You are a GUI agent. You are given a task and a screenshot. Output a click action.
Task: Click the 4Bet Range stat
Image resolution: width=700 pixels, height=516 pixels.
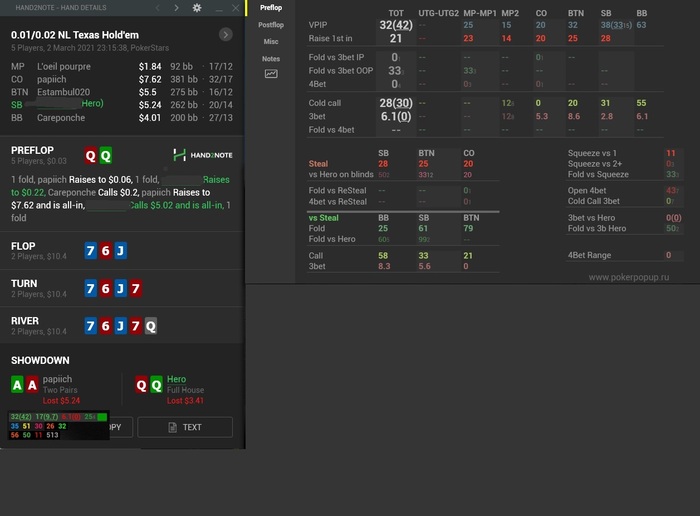click(x=589, y=255)
